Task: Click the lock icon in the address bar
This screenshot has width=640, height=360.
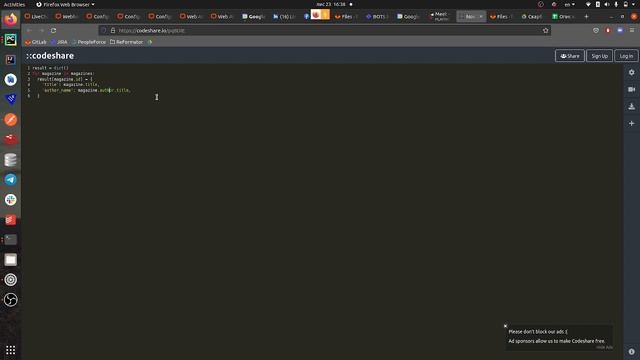Action: [113, 31]
